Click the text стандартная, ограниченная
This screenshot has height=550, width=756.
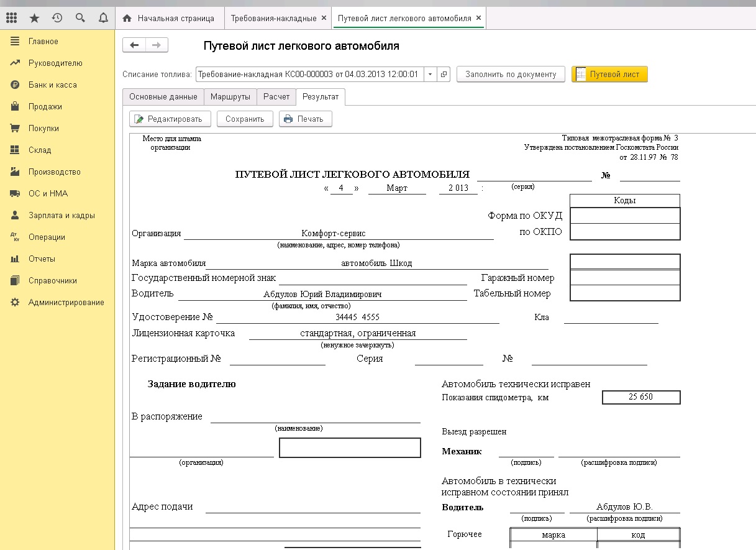(x=358, y=334)
